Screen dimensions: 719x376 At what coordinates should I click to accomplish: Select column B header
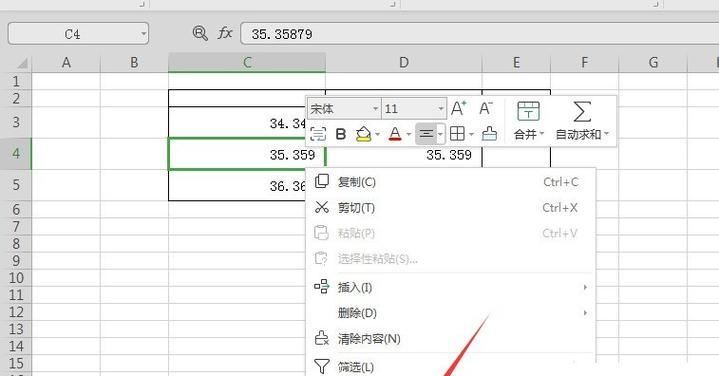pyautogui.click(x=134, y=62)
